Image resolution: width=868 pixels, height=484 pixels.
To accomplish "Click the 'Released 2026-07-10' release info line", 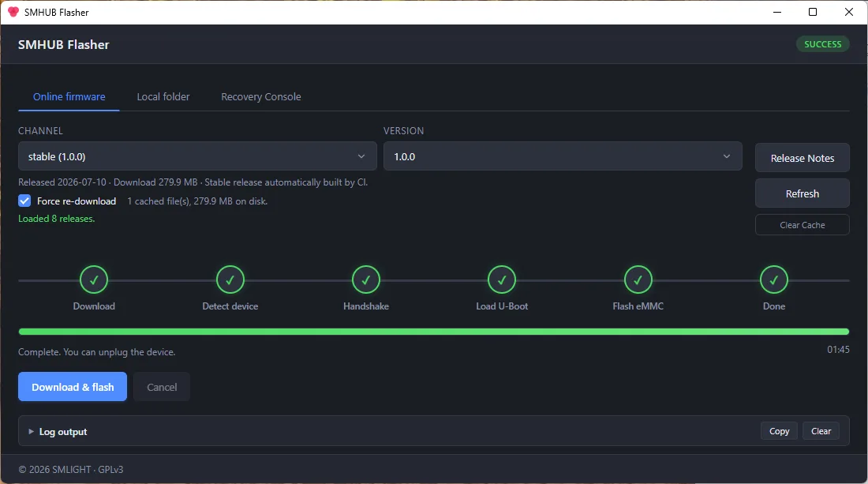I will [193, 182].
